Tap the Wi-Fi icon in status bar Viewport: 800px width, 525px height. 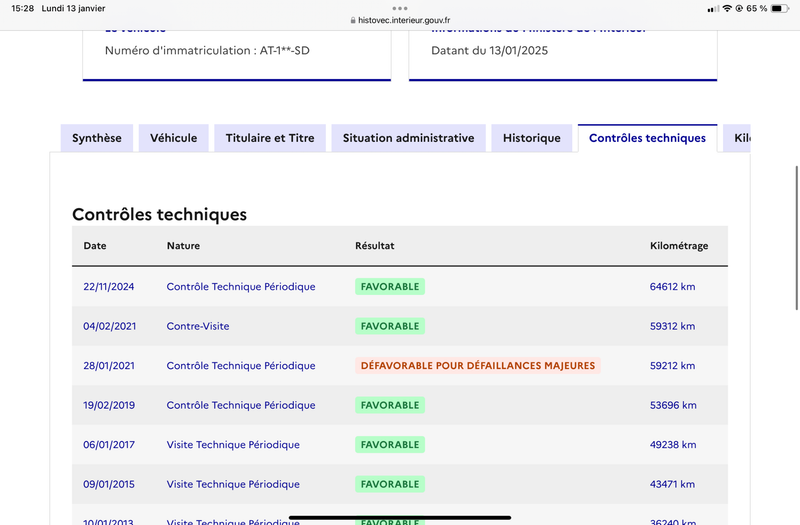(x=727, y=8)
